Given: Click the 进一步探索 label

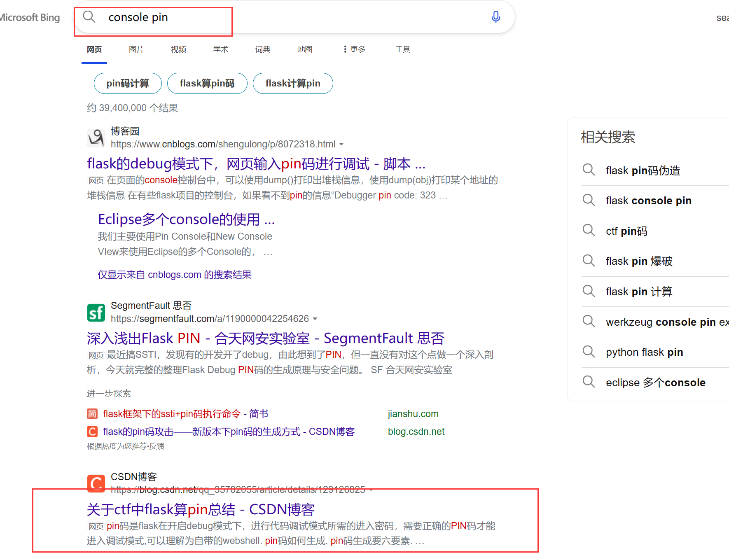Looking at the screenshot, I should coord(109,394).
